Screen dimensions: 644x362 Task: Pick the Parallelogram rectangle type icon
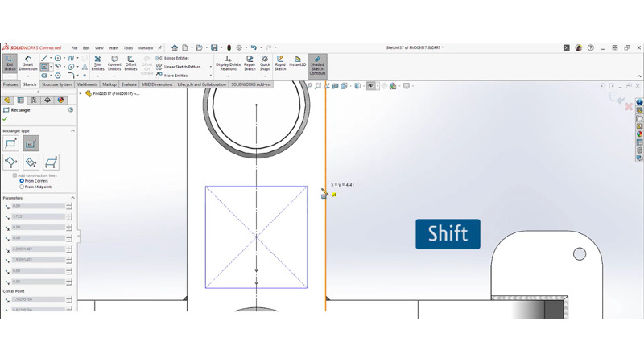51,162
